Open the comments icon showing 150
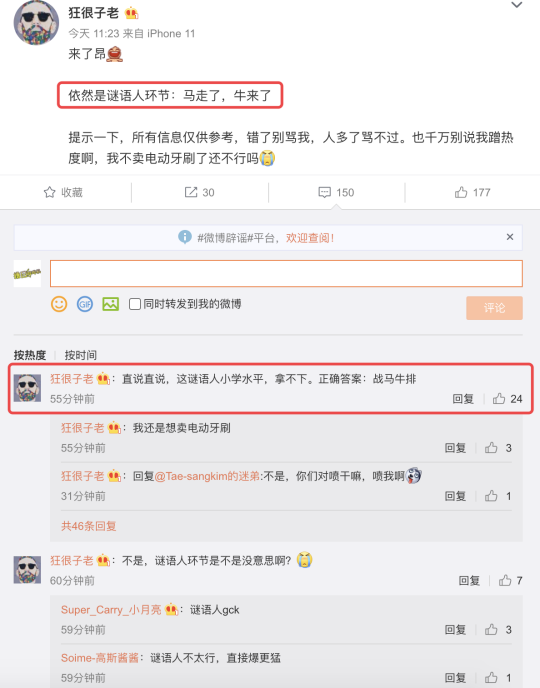 (336, 192)
